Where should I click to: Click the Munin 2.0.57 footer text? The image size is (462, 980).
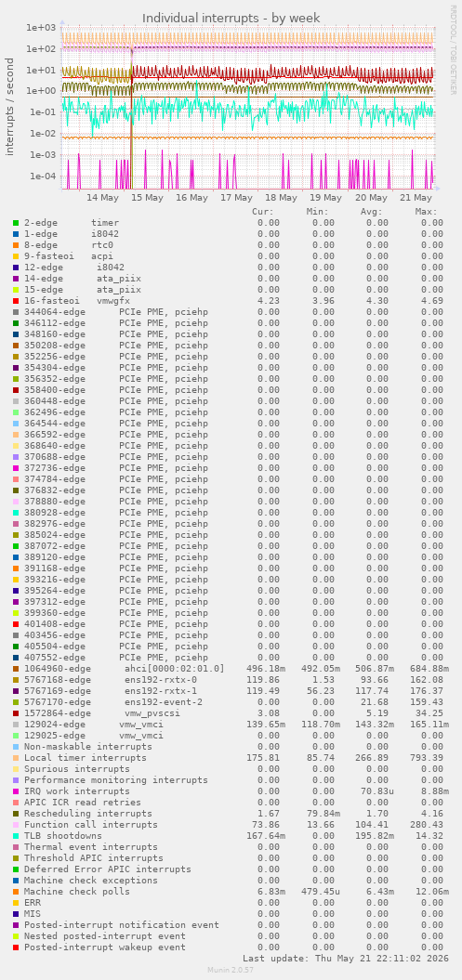tap(231, 970)
